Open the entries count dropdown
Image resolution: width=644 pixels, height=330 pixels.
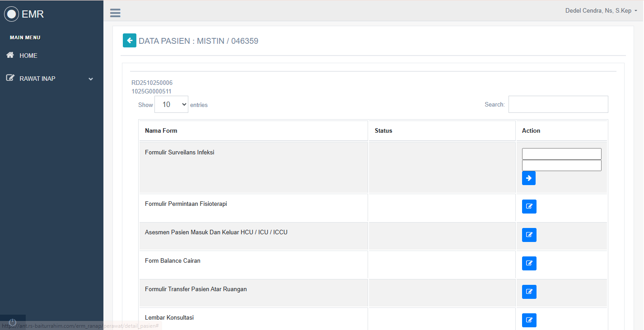tap(171, 104)
